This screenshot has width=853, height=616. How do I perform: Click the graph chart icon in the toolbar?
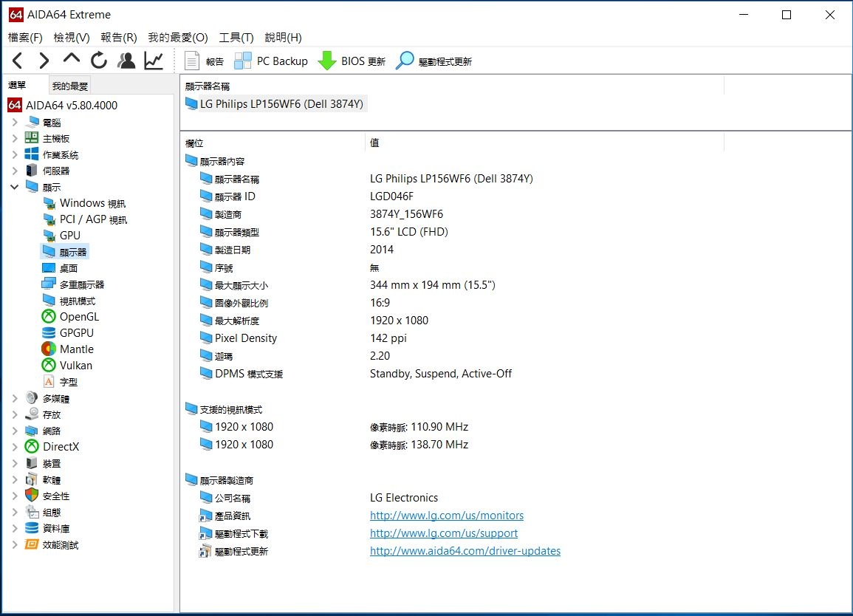pos(154,61)
